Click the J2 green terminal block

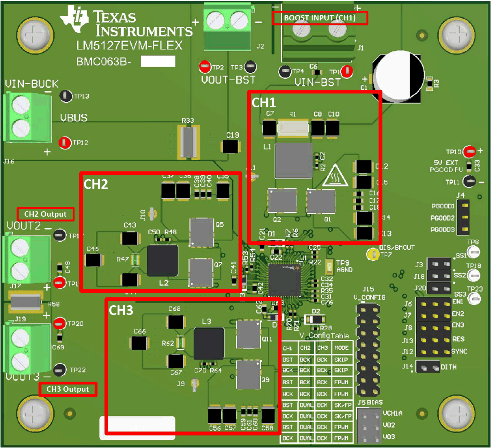click(x=227, y=27)
